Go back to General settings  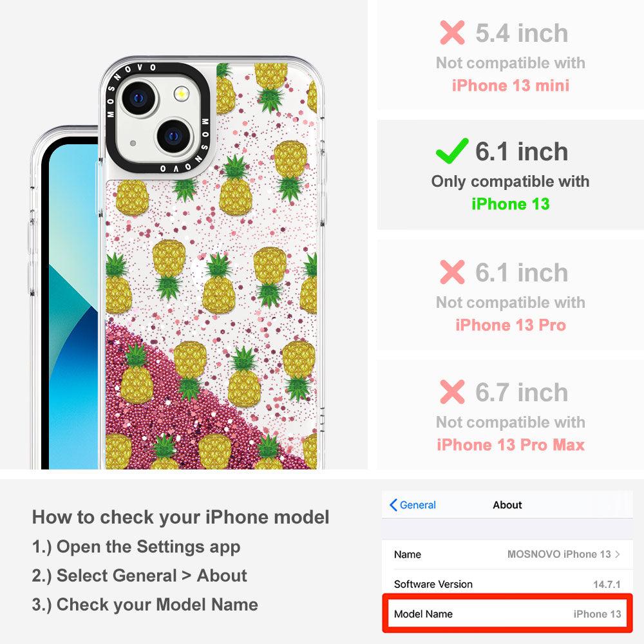413,505
